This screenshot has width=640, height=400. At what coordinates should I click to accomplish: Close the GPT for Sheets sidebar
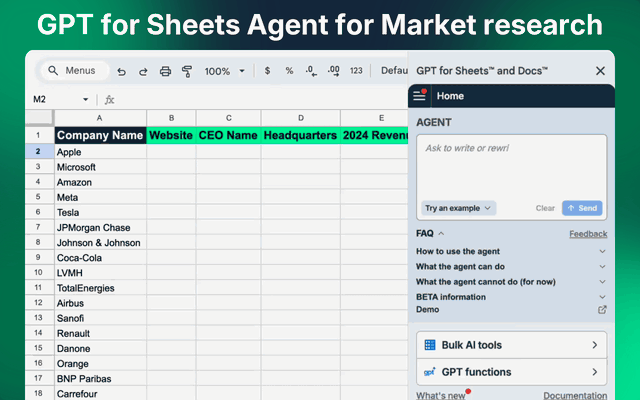tap(600, 71)
